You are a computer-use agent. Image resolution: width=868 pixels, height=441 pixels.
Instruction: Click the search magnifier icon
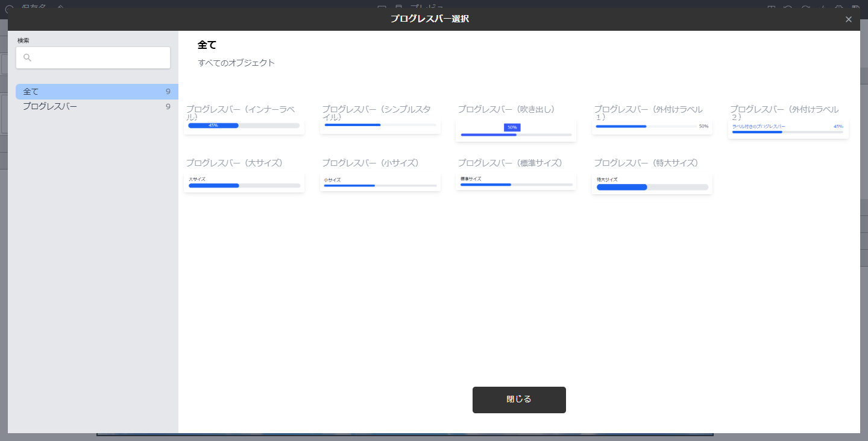(x=27, y=58)
